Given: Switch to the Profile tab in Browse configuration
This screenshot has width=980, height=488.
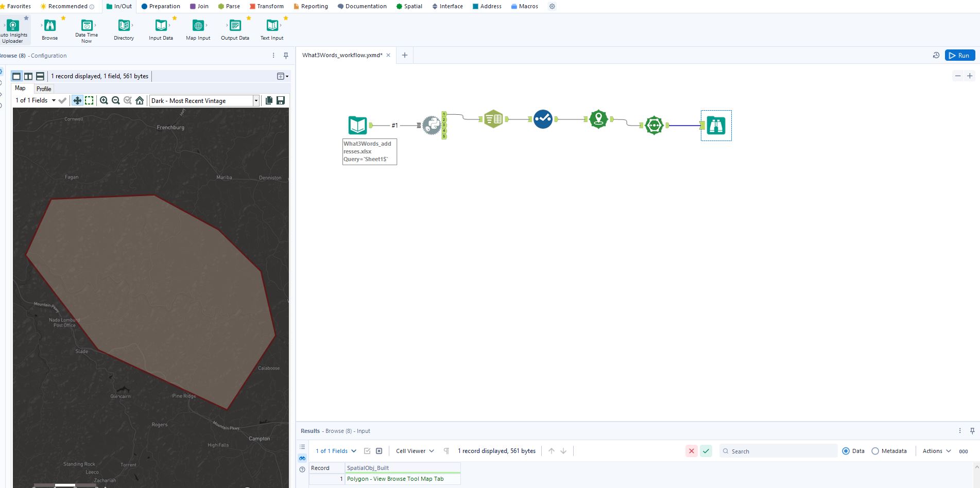Looking at the screenshot, I should point(44,89).
